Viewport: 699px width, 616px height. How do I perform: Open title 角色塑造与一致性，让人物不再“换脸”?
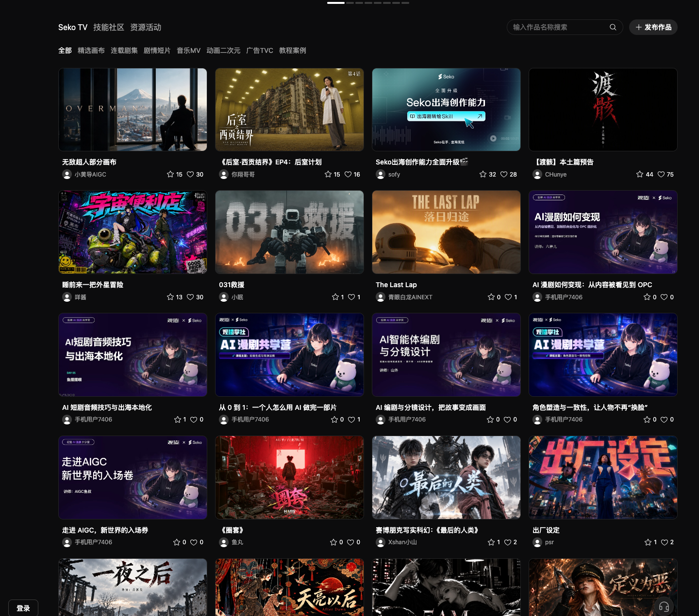click(590, 407)
